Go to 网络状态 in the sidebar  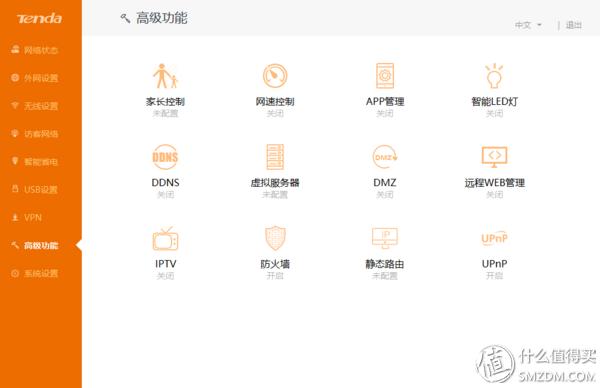(35, 50)
